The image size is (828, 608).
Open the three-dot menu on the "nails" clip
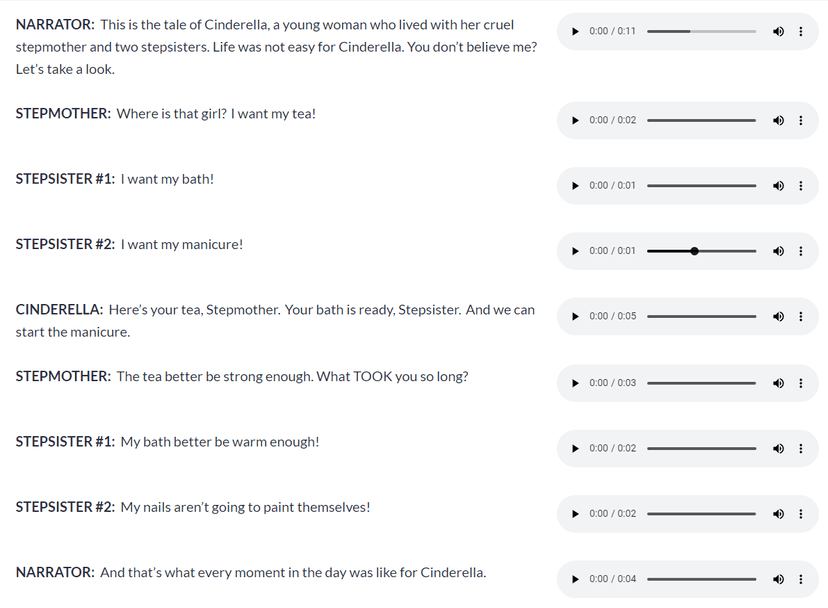pos(801,513)
